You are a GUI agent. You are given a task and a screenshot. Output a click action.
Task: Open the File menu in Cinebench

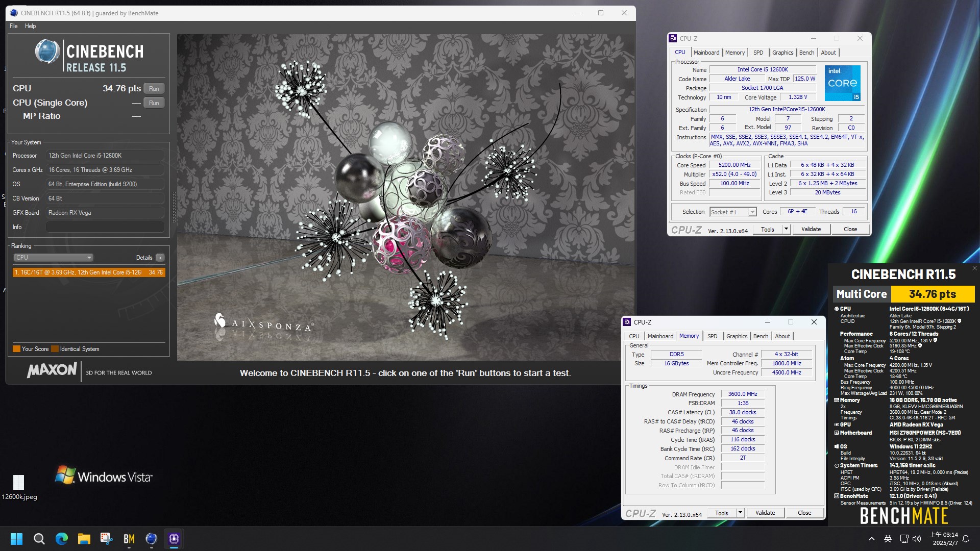[14, 26]
